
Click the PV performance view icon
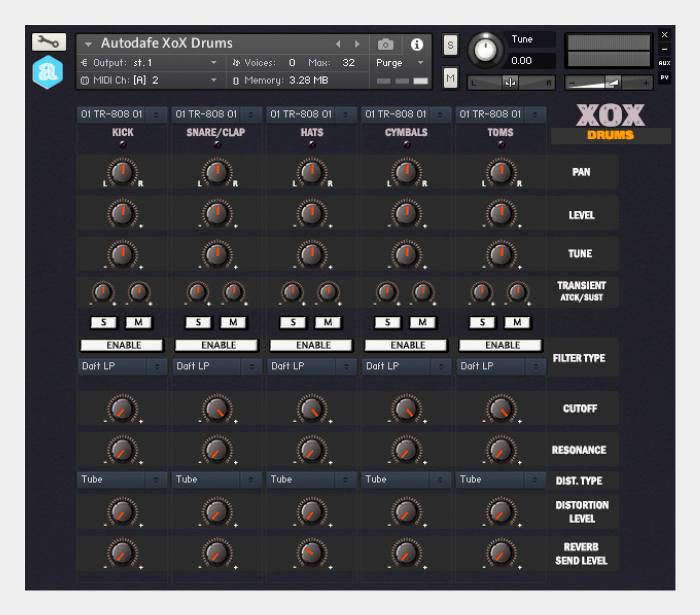(x=664, y=78)
